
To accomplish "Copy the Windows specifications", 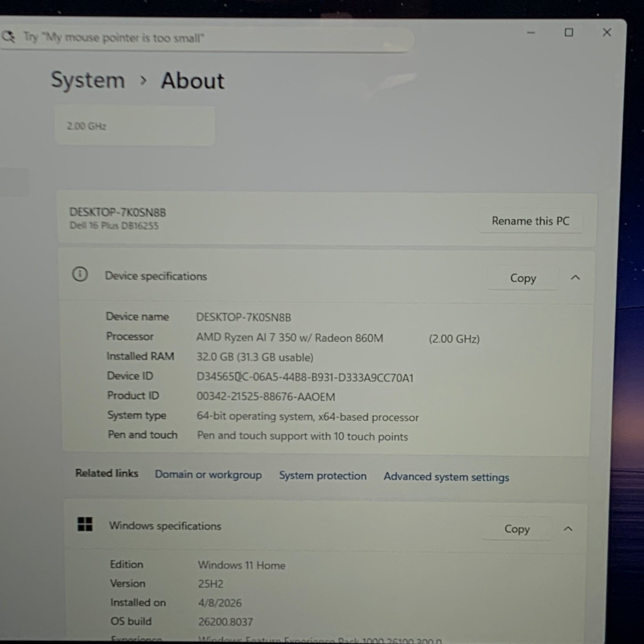I will pyautogui.click(x=517, y=529).
